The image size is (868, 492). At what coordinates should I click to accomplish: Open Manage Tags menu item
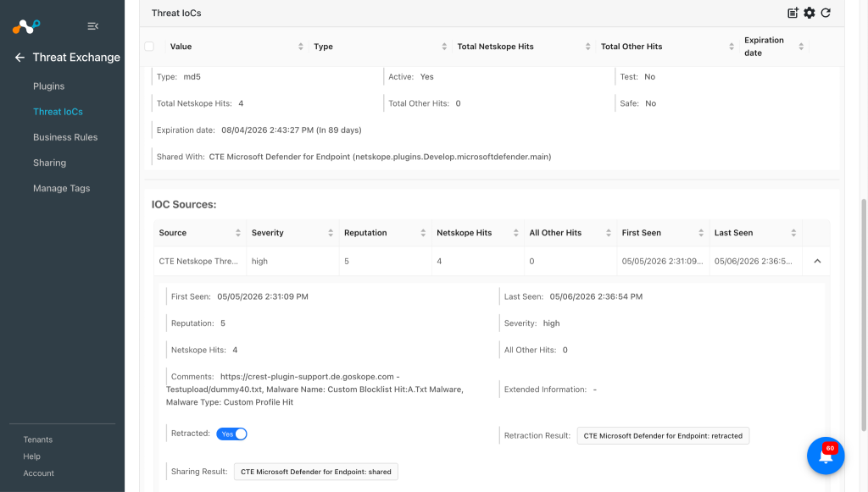pyautogui.click(x=61, y=188)
